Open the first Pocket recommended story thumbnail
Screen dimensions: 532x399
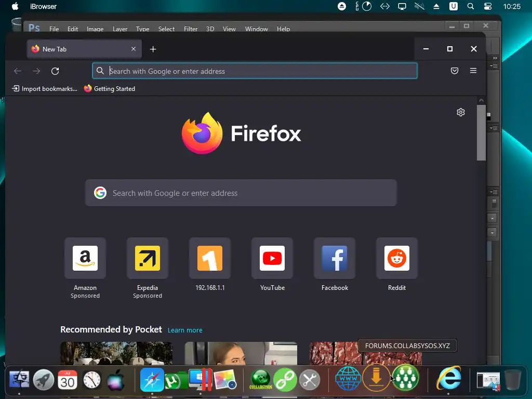pyautogui.click(x=116, y=353)
